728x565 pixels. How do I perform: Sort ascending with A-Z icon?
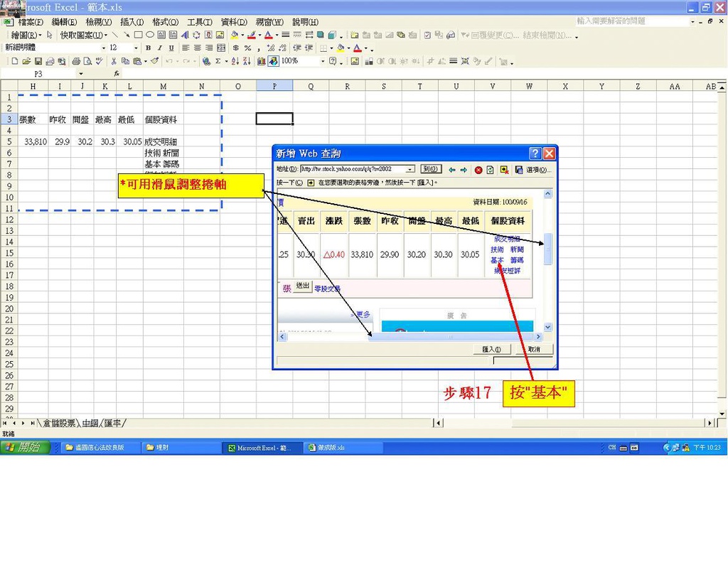point(235,61)
